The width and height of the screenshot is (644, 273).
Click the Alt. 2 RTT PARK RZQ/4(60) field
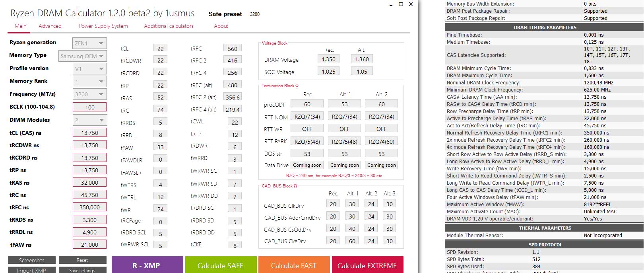(x=381, y=141)
